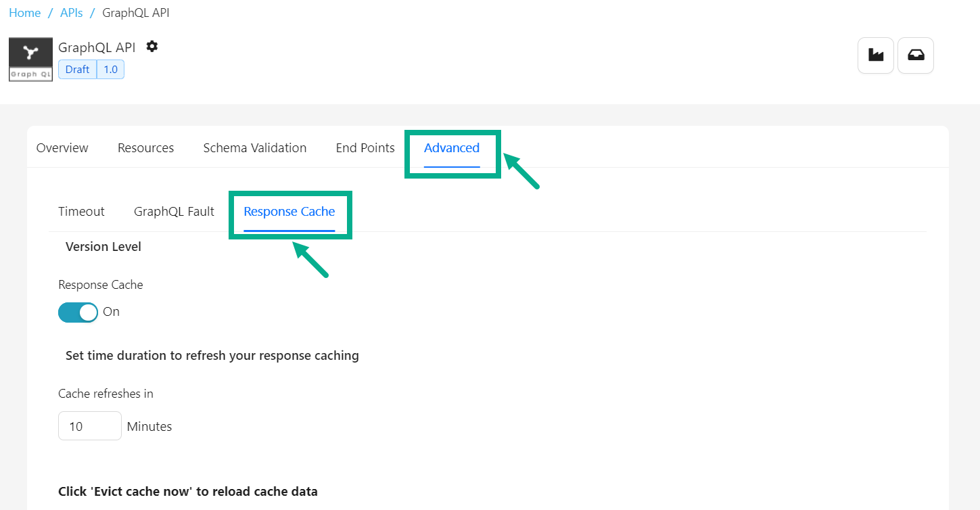Open the APIs breadcrumb link
This screenshot has height=510, width=980.
[71, 12]
